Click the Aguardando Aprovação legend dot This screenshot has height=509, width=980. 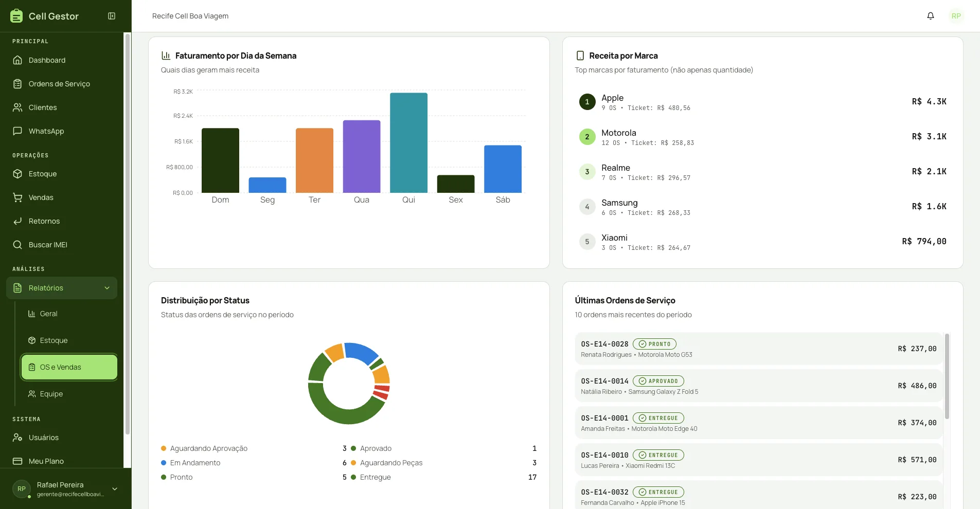164,448
